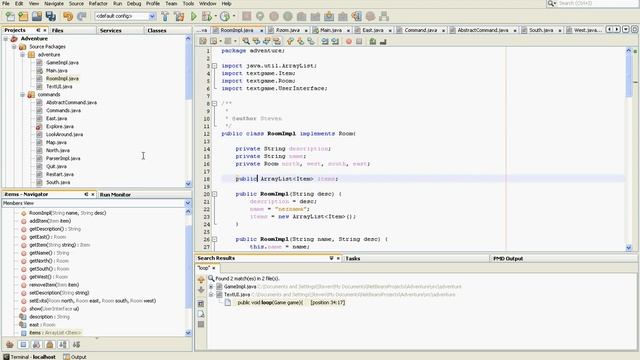640x360 pixels.
Task: Click the Undo toolbar icon
Action: tap(68, 16)
